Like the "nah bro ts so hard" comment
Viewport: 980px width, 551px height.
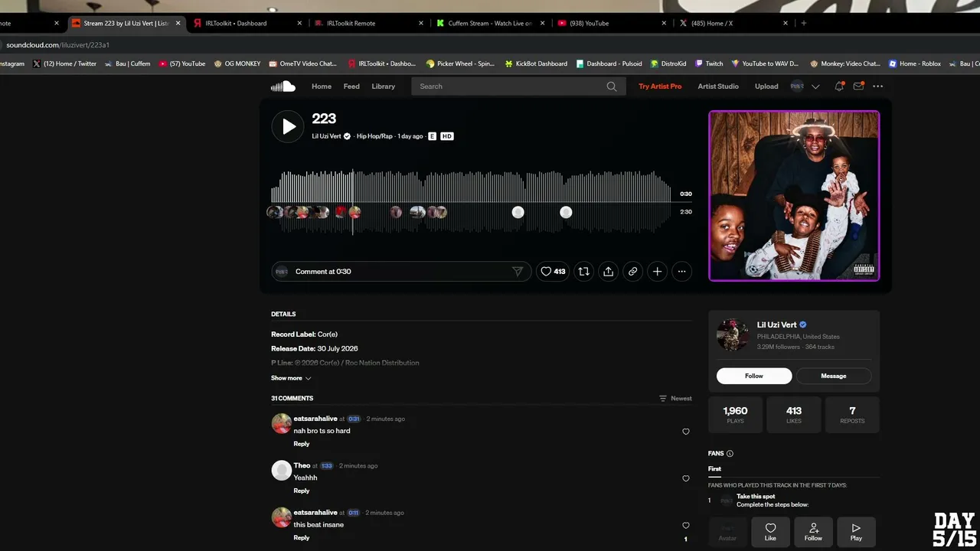point(685,432)
